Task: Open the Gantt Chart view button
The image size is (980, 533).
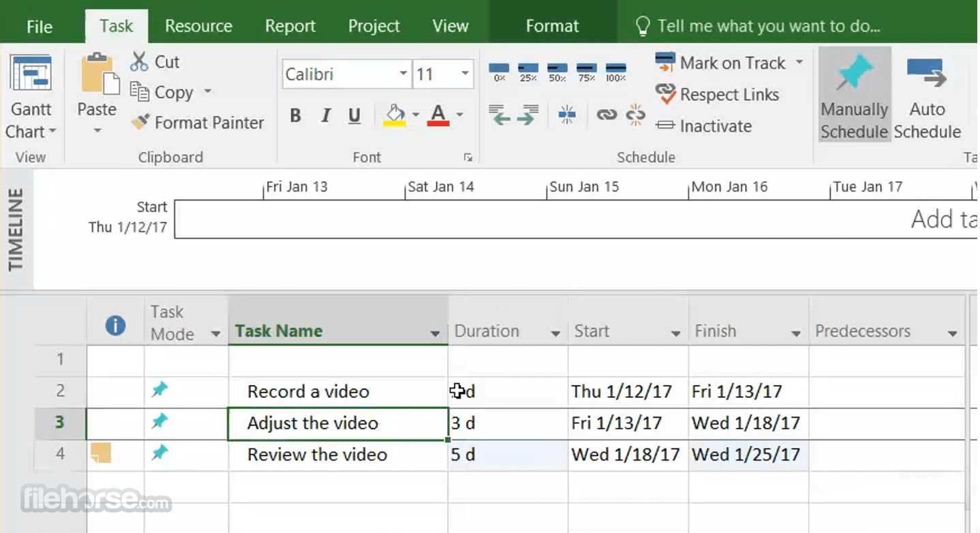Action: [x=31, y=95]
